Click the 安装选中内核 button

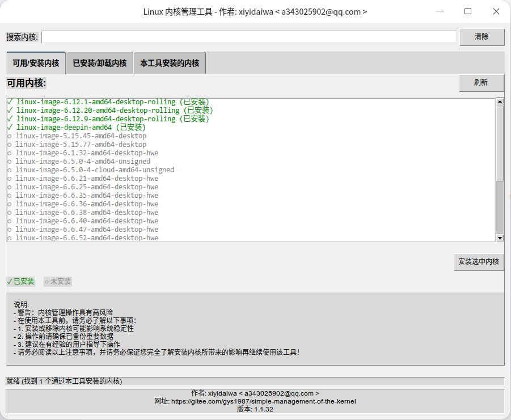(479, 262)
